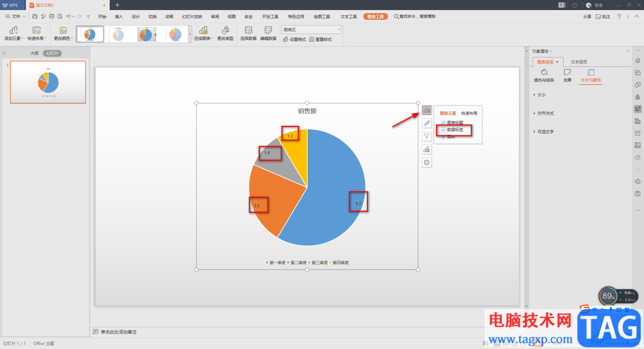The width and height of the screenshot is (644, 349).
Task: Click the chart settings gear button
Action: pos(427,162)
